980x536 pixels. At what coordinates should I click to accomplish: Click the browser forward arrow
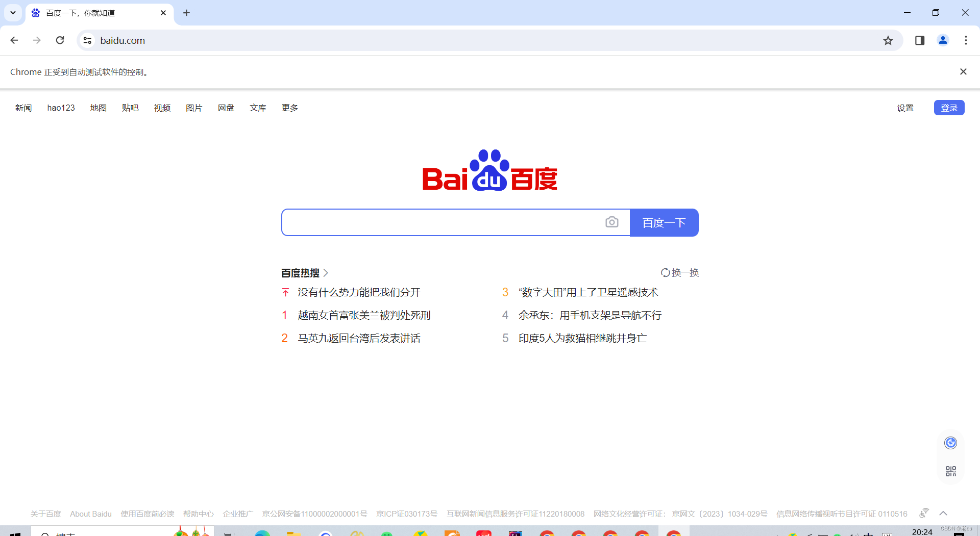click(37, 40)
